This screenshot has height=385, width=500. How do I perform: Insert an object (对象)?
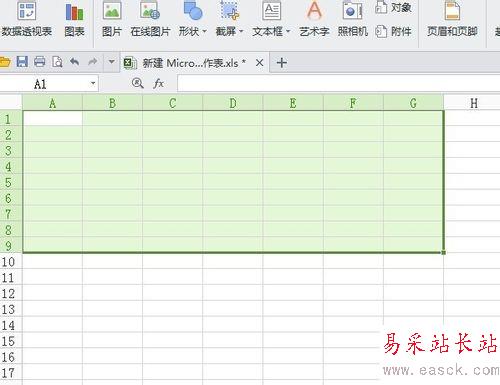393,7
